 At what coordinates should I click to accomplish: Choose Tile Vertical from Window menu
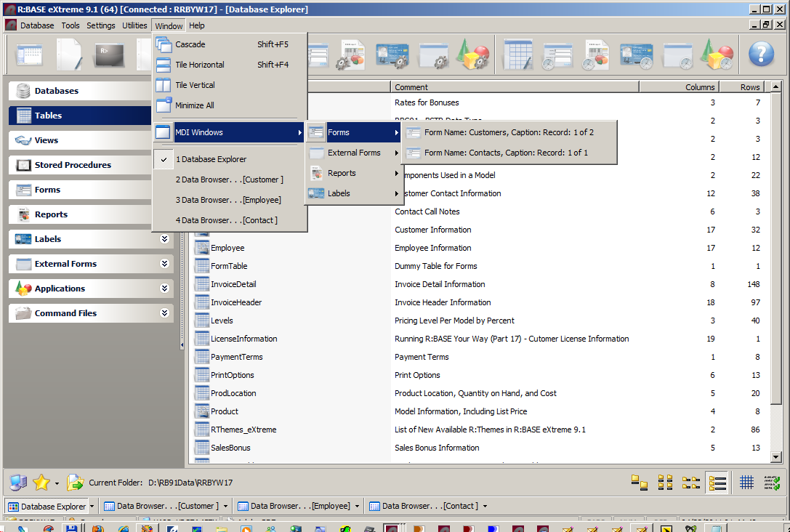(x=195, y=85)
